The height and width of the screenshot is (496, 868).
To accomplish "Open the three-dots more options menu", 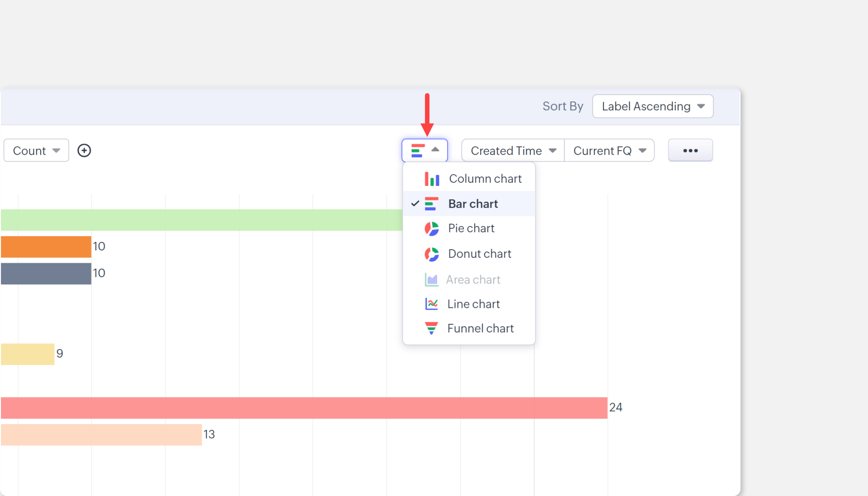I will click(x=690, y=151).
